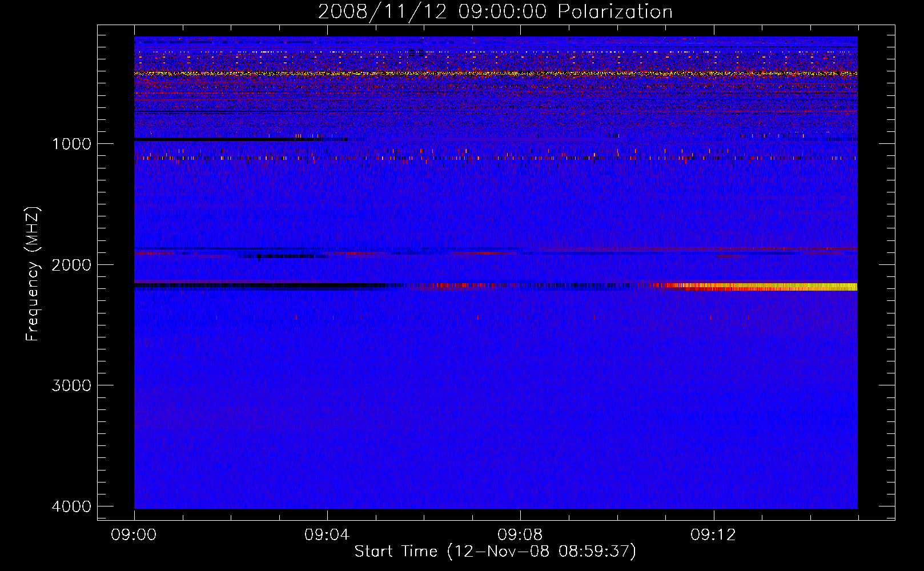The height and width of the screenshot is (571, 924).
Task: Click the 4000 frequency tick label
Action: click(71, 506)
